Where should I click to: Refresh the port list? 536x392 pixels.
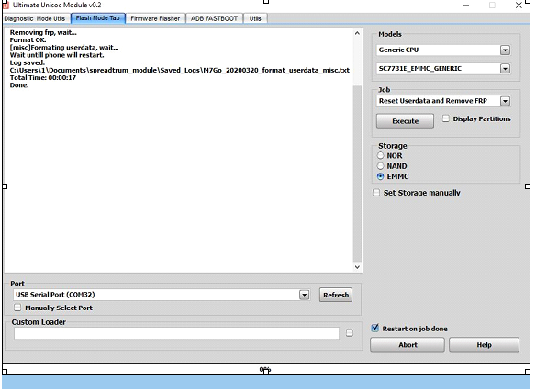pyautogui.click(x=336, y=296)
